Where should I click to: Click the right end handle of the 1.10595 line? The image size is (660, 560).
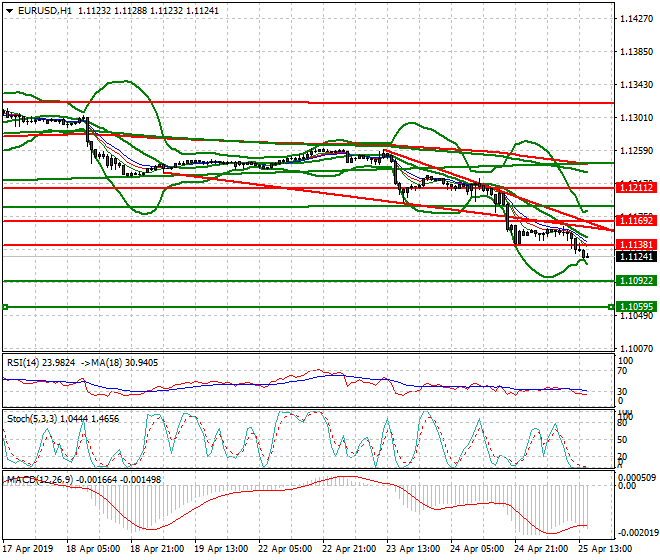pyautogui.click(x=611, y=307)
